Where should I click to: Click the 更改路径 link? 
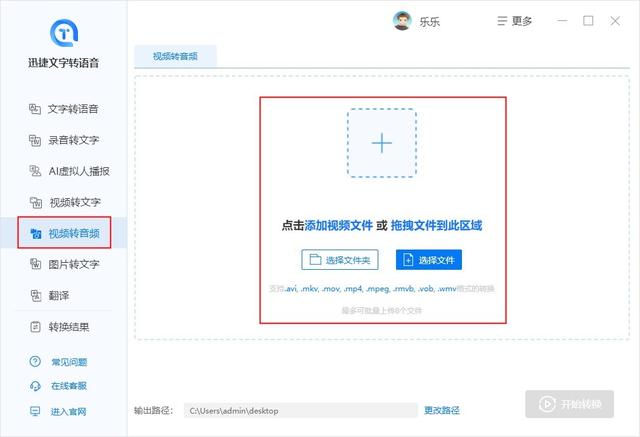[442, 410]
